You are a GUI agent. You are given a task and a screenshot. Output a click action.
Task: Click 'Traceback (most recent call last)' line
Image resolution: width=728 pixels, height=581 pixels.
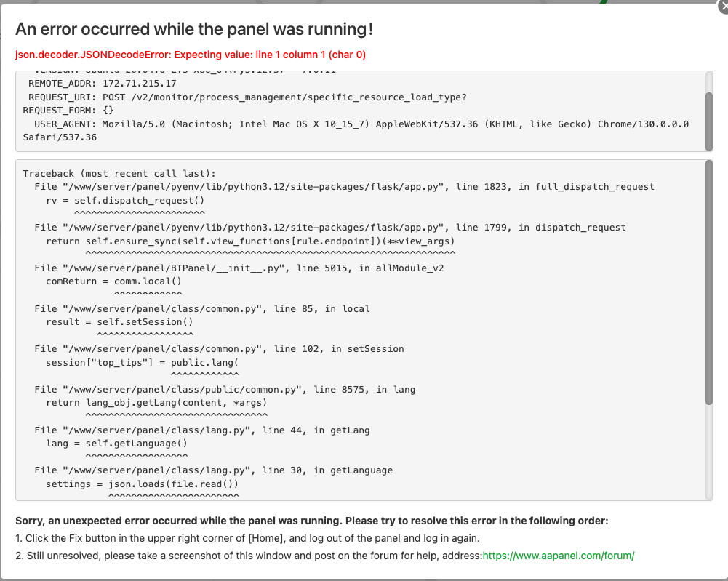pos(119,174)
